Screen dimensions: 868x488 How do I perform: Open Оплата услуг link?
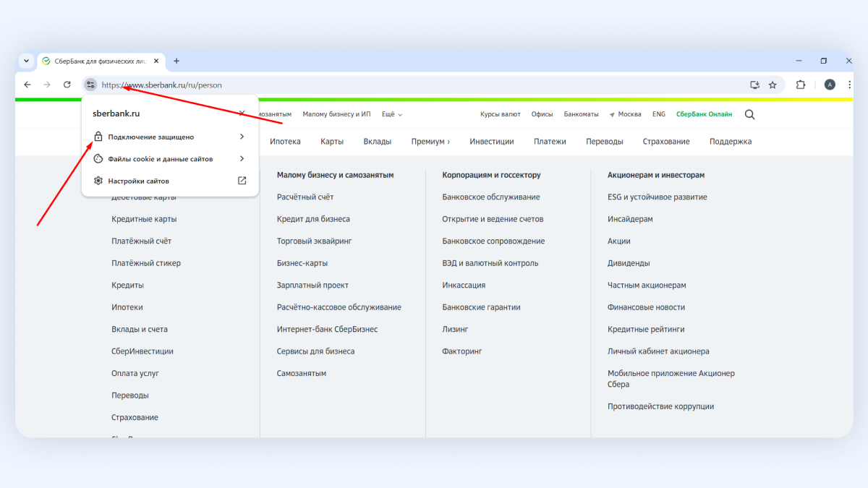click(135, 373)
